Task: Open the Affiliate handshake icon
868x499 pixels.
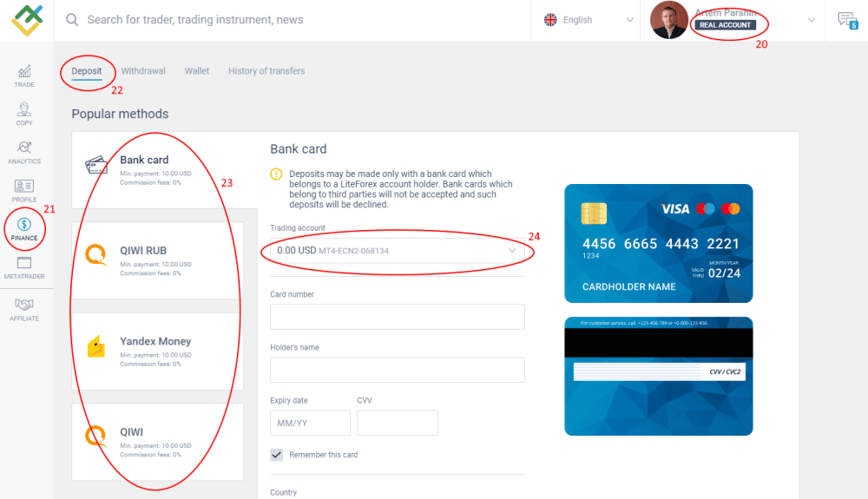Action: (24, 309)
